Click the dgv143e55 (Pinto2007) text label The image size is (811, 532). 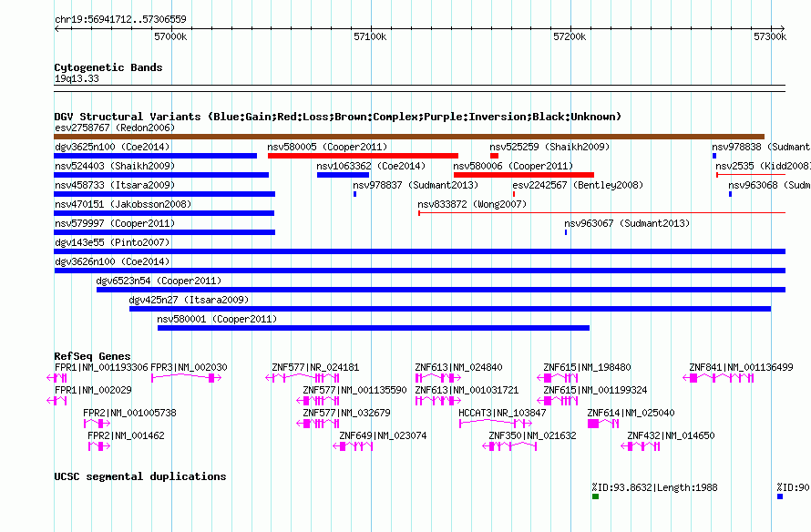[x=112, y=242]
